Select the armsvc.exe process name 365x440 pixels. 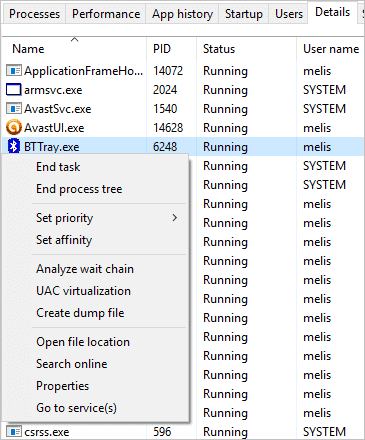53,90
